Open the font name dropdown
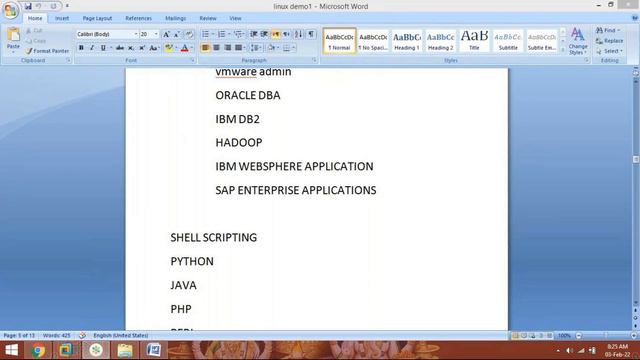Screen dimensions: 640x360 136,34
